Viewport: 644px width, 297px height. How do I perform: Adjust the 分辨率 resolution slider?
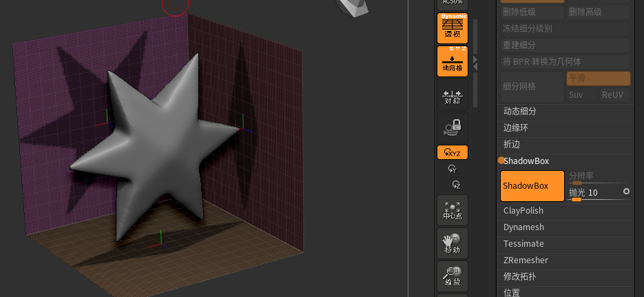tap(598, 178)
